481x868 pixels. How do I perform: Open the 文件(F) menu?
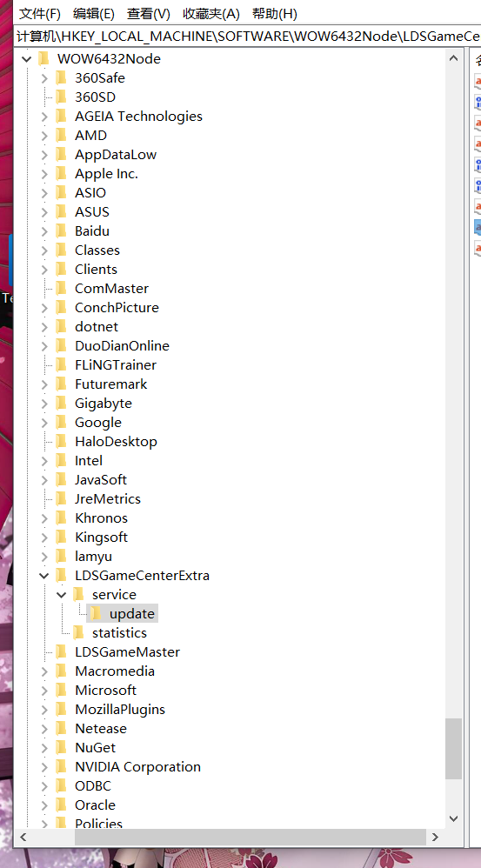(x=40, y=14)
